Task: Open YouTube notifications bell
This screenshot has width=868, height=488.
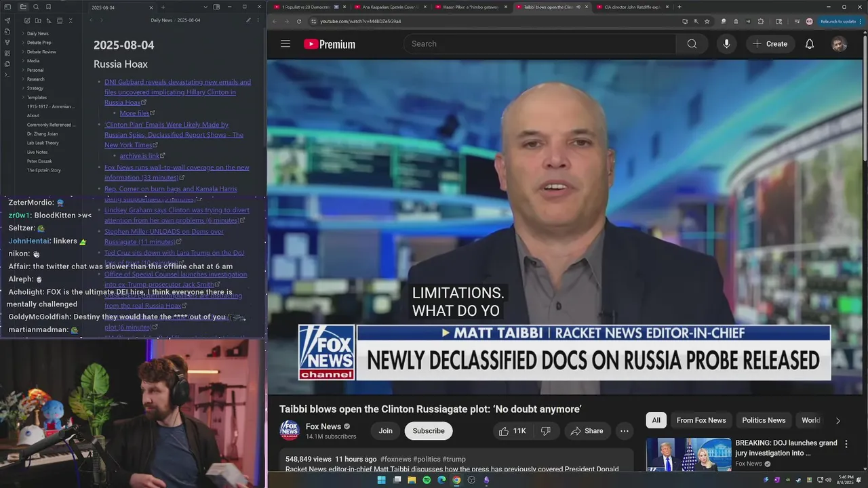Action: pyautogui.click(x=809, y=44)
